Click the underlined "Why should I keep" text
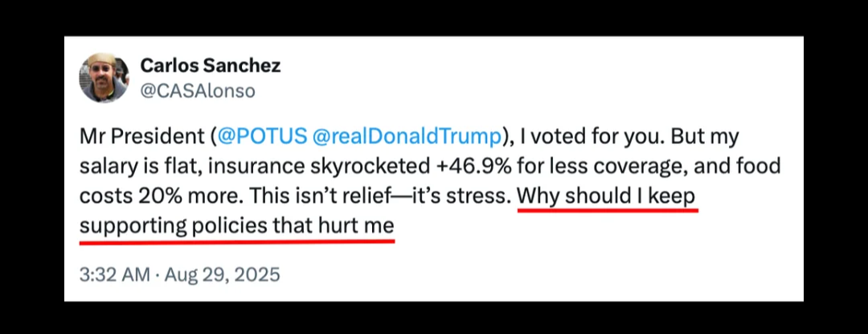 tap(608, 196)
